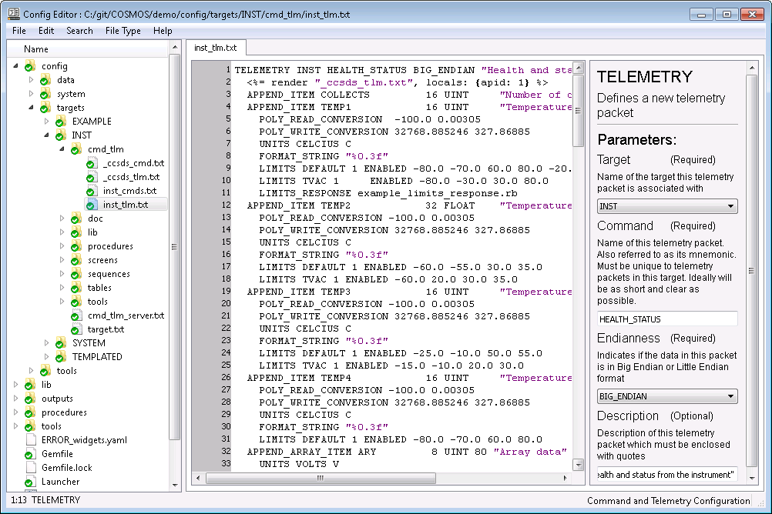Click the 1:13 TELEMETRY status bar entry
This screenshot has width=772, height=514.
point(45,500)
